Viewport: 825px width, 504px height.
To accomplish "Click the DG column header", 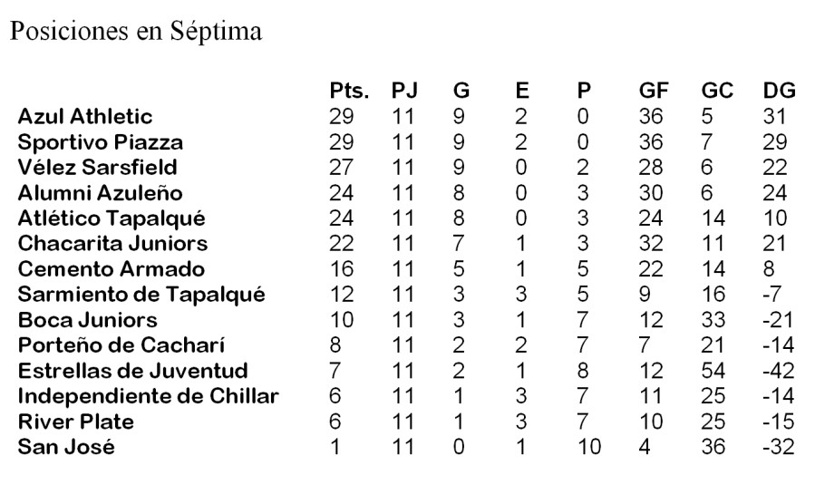I will click(x=779, y=91).
